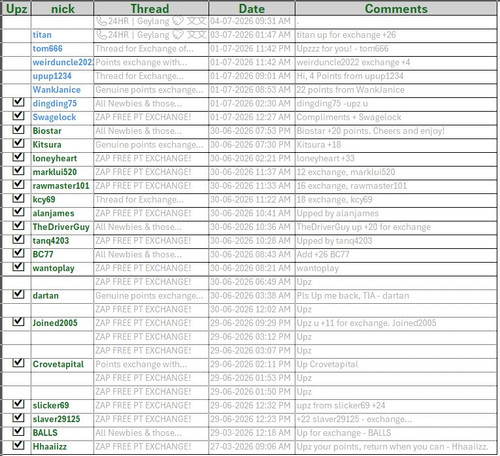Toggle the checkbox beside Kitsura
Screen dimensions: 500x456
point(18,143)
